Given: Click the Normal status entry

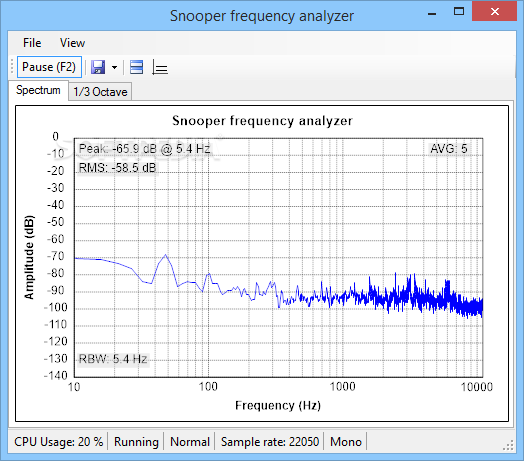Looking at the screenshot, I should [x=190, y=442].
